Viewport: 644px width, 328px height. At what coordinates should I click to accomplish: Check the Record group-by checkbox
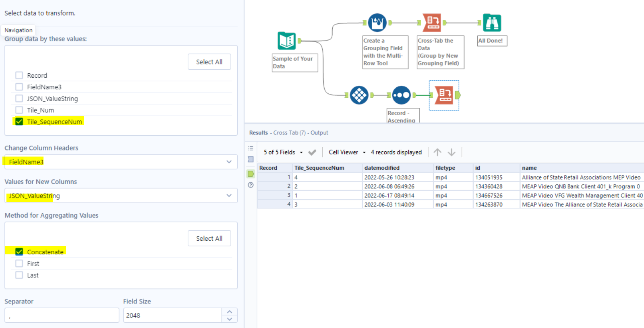(x=19, y=75)
